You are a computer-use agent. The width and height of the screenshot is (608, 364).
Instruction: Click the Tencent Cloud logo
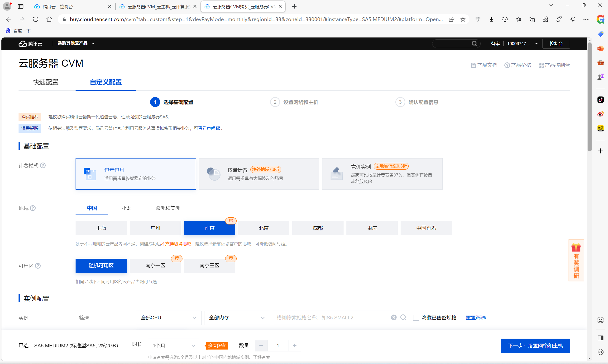coord(30,44)
